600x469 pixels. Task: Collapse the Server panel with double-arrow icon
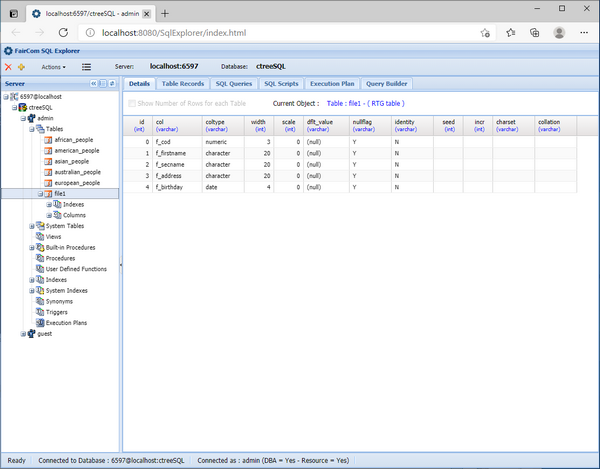(95, 84)
